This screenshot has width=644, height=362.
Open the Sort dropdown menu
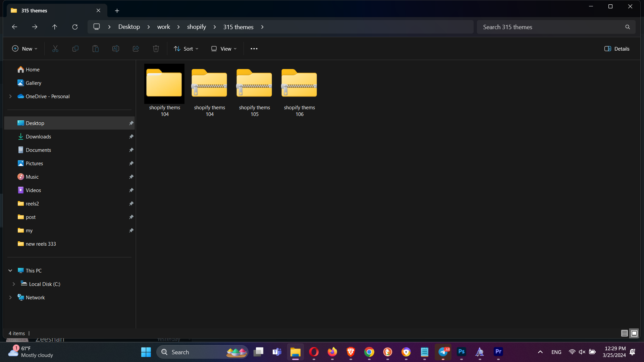click(186, 49)
